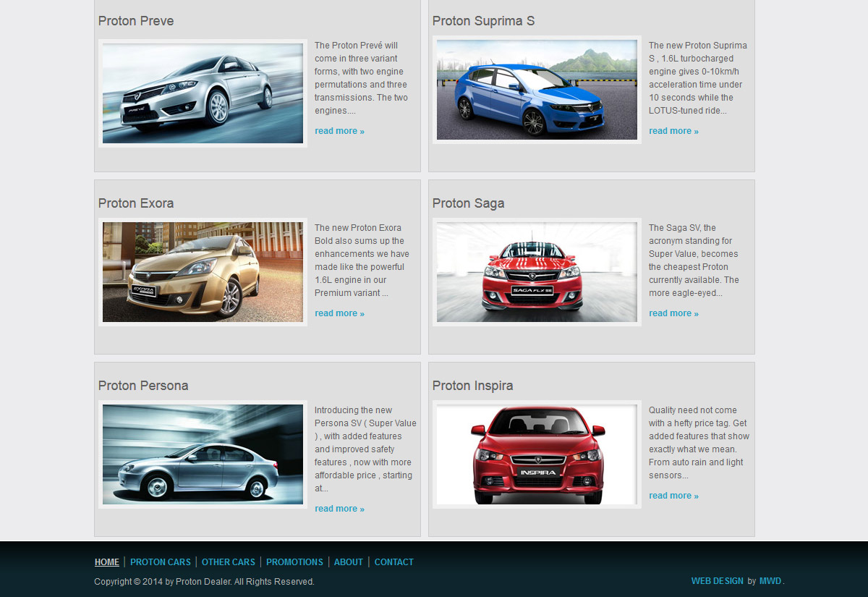Click the red Proton Saga image

pos(537,272)
